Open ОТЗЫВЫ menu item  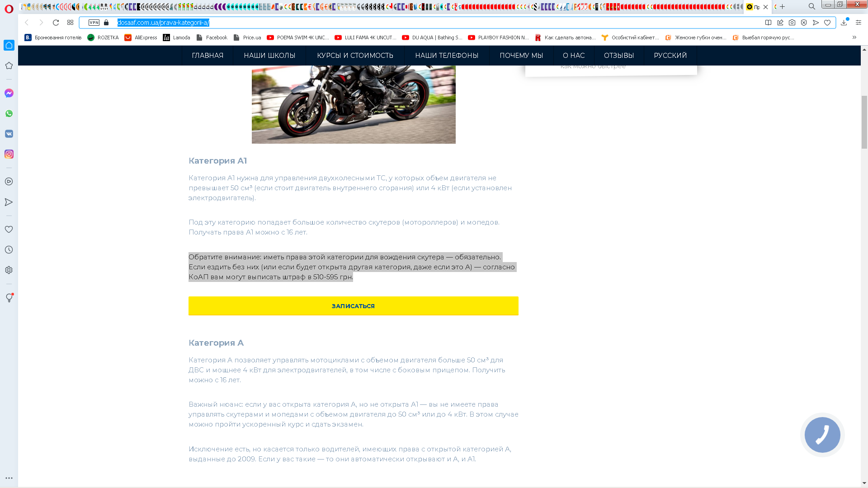[619, 56]
